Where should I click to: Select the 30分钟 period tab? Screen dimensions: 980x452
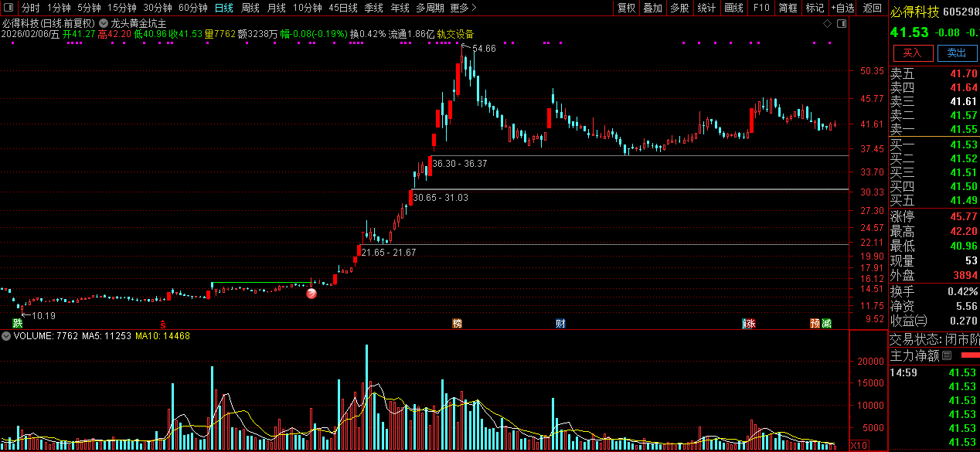point(158,8)
